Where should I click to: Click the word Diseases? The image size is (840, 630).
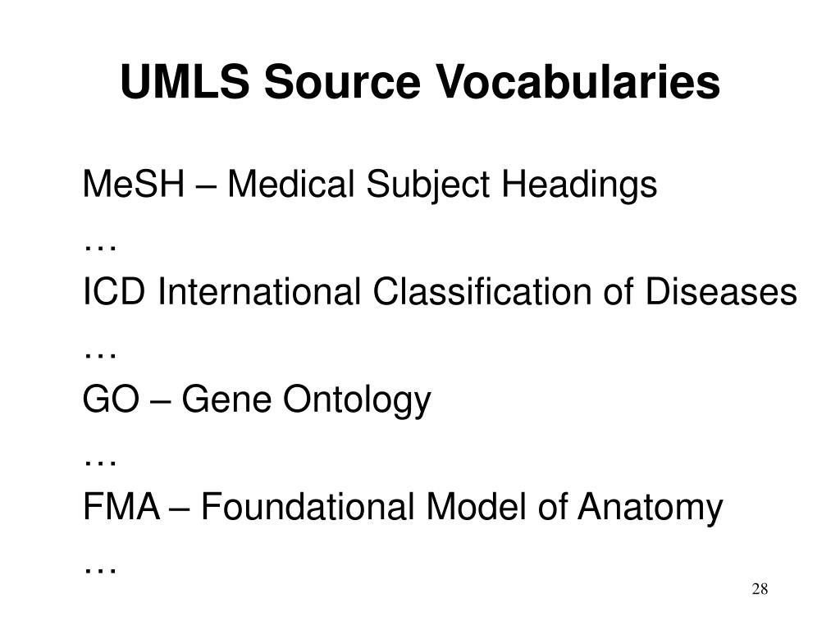pos(721,292)
